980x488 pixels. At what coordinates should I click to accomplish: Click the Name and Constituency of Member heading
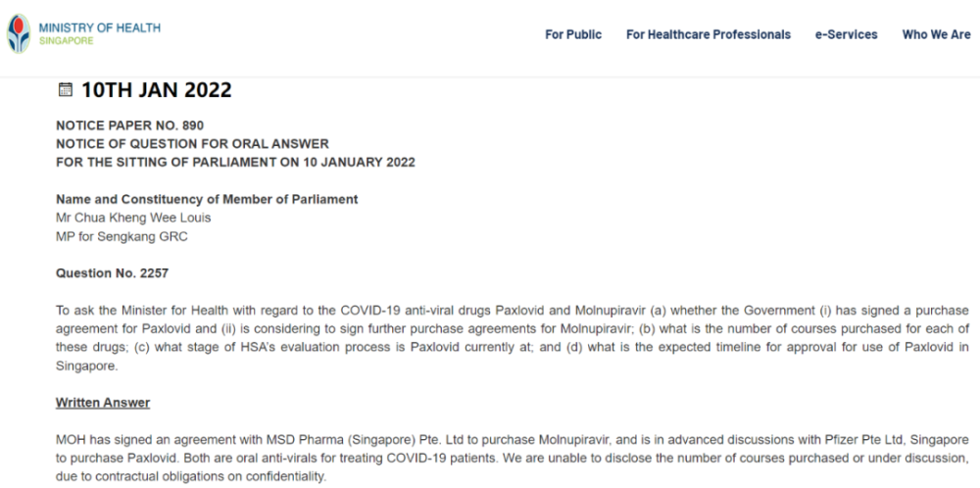207,199
